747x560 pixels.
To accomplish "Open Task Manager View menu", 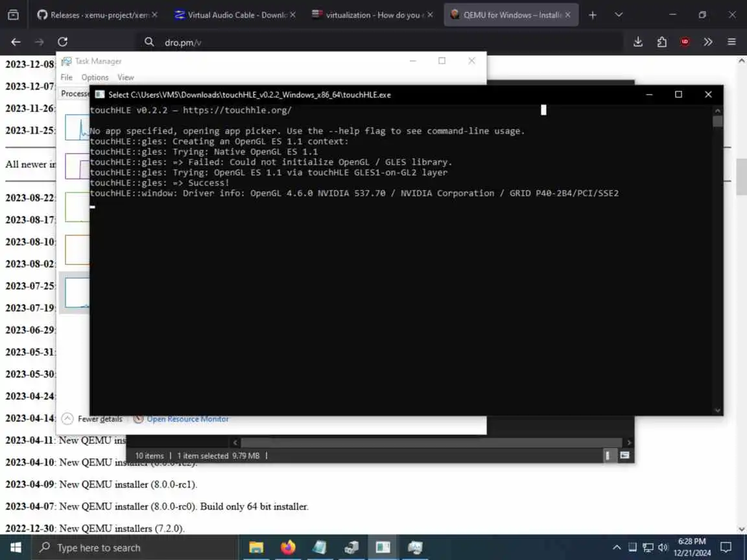I will click(126, 77).
